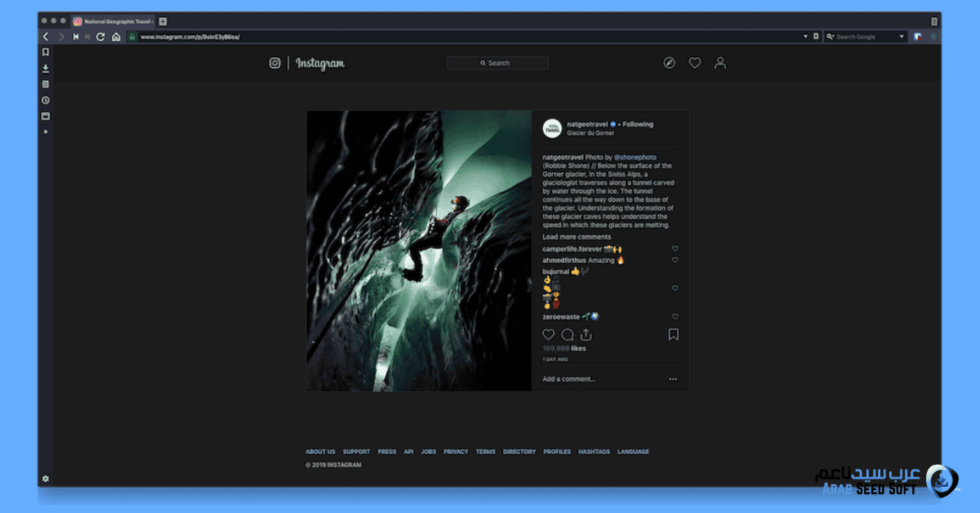
Task: Click the Instagram Explore compass icon
Action: pyautogui.click(x=669, y=63)
